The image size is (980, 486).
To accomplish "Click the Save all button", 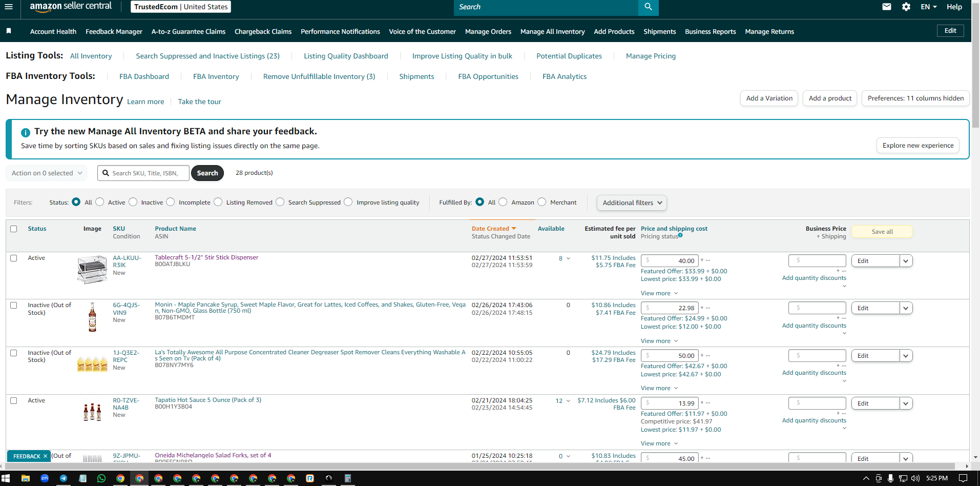I will point(882,232).
